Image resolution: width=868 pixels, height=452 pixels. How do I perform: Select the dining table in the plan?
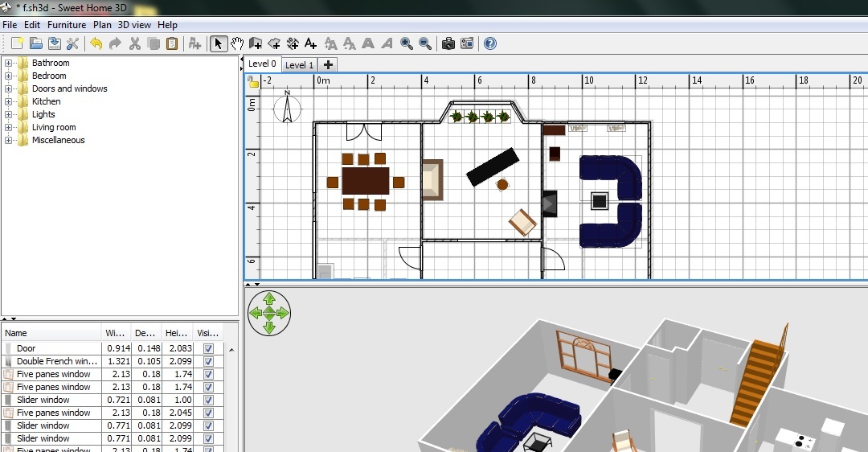(366, 181)
